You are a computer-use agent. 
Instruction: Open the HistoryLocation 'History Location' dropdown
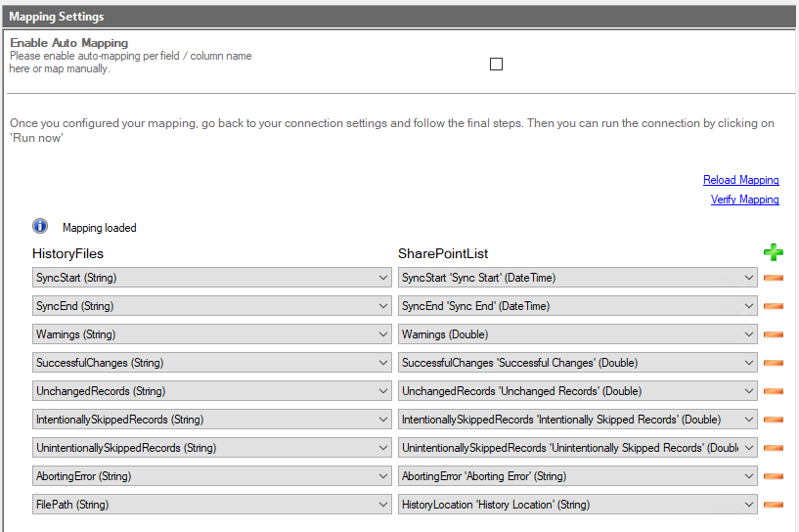click(577, 506)
